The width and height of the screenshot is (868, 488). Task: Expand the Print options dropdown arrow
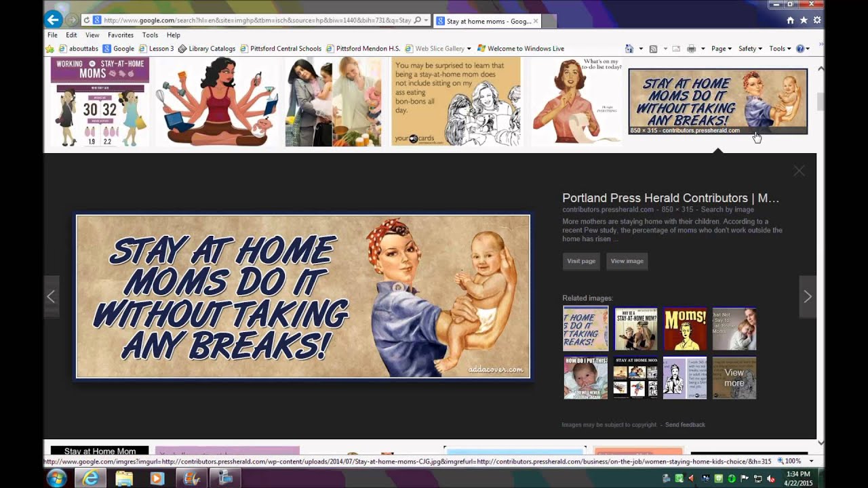pos(703,49)
